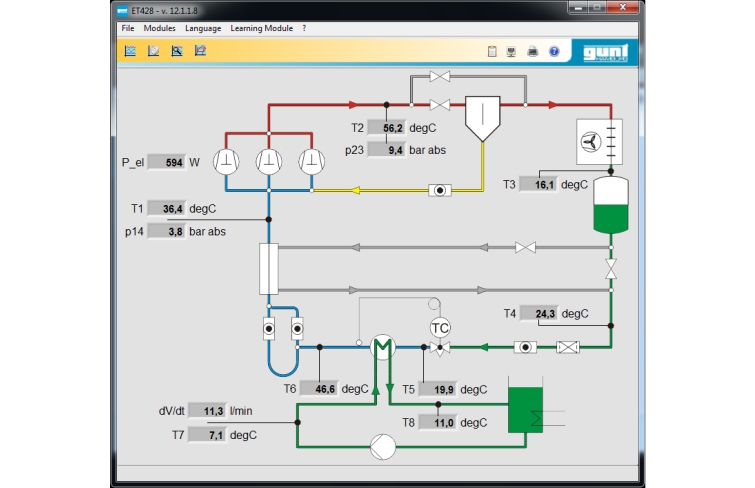Image resolution: width=755 pixels, height=488 pixels.
Task: Select the middle compressor symbol
Action: coord(269,161)
